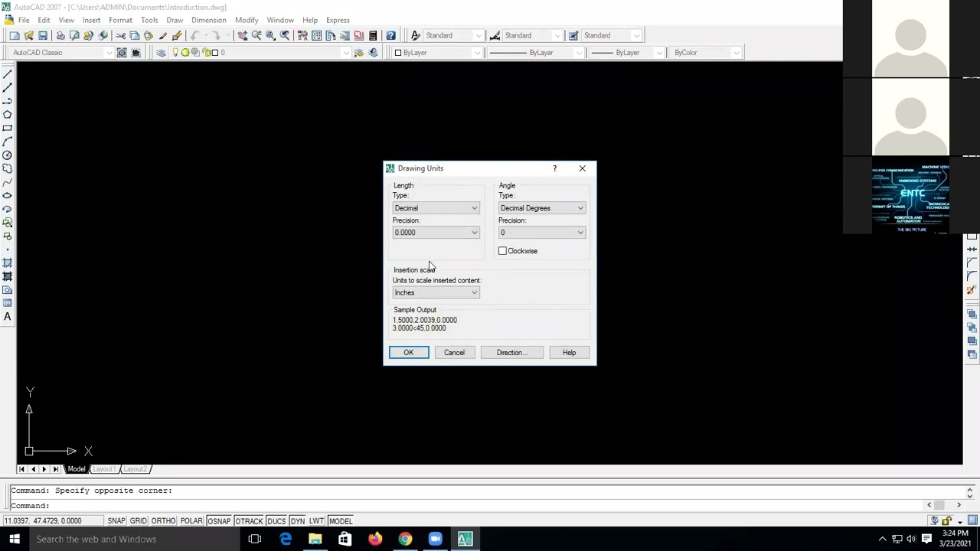
Task: Open Google Chrome from the taskbar
Action: (405, 539)
